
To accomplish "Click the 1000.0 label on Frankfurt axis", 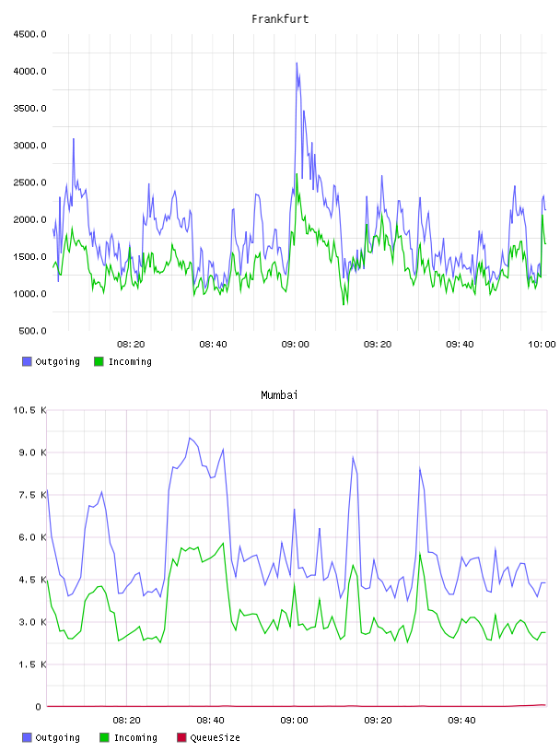I will point(29,293).
